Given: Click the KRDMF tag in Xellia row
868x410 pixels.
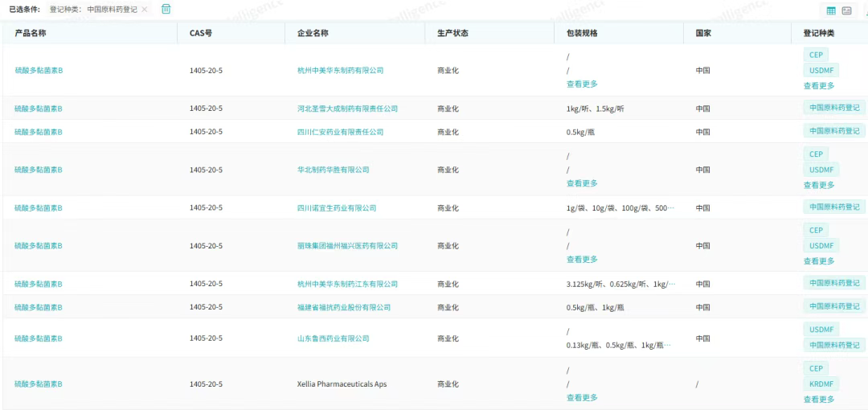Looking at the screenshot, I should [821, 384].
